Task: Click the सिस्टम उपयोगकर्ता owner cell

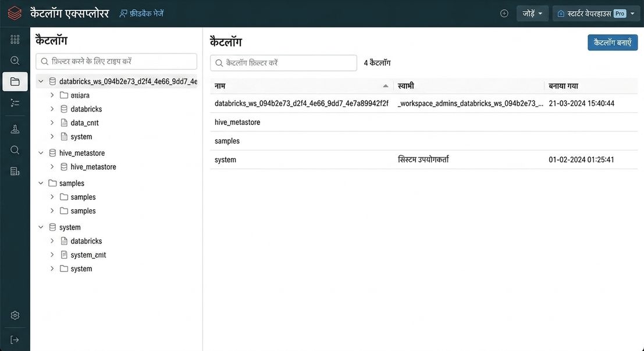Action: 424,159
